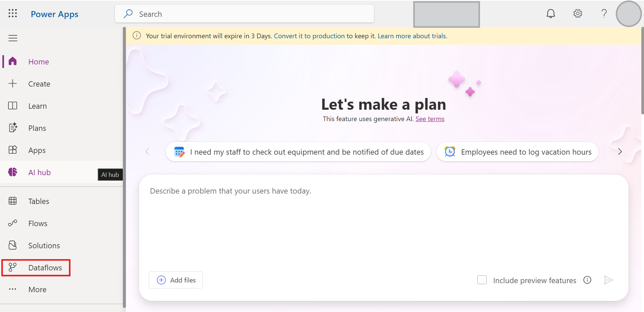The image size is (644, 312).
Task: Click the Convert it to production link
Action: pos(309,36)
